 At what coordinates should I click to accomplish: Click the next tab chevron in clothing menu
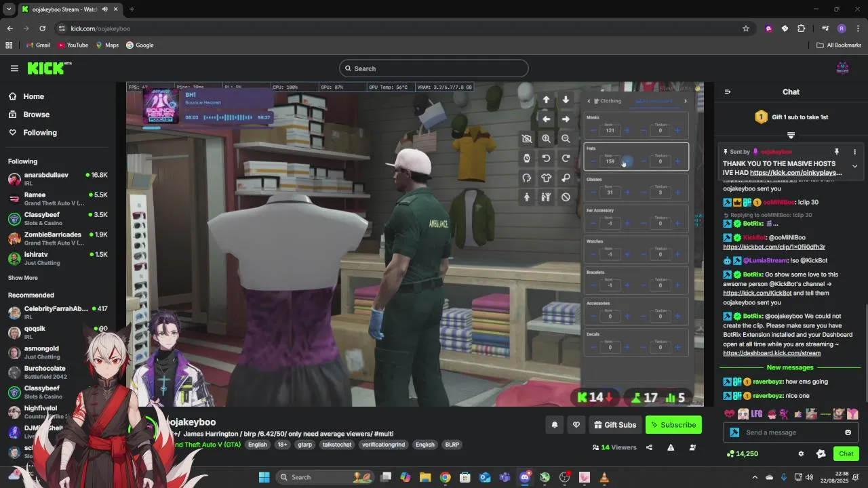[x=685, y=101]
